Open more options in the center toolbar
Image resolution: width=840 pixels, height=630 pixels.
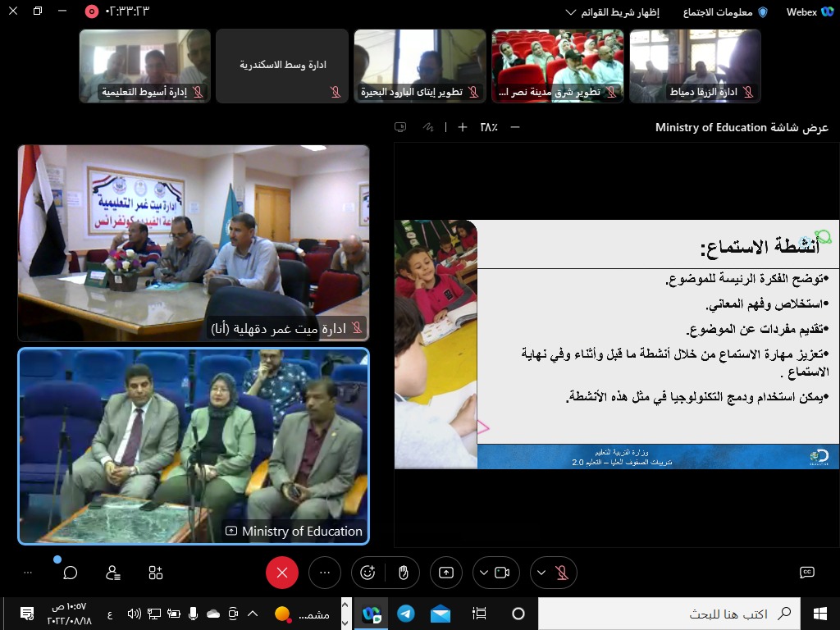coord(325,573)
